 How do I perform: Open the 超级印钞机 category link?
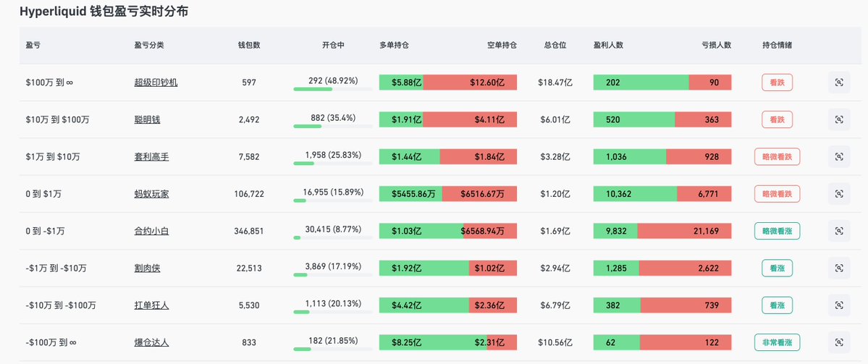point(156,82)
